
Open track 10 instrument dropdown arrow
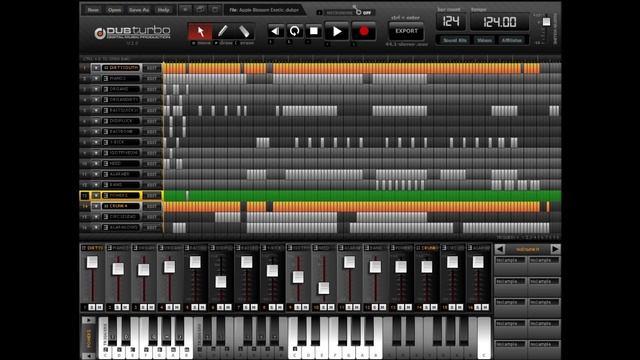96,163
